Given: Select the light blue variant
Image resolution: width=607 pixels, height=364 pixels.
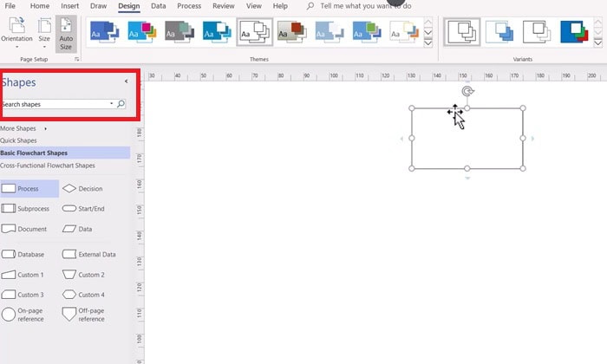Looking at the screenshot, I should tap(499, 32).
